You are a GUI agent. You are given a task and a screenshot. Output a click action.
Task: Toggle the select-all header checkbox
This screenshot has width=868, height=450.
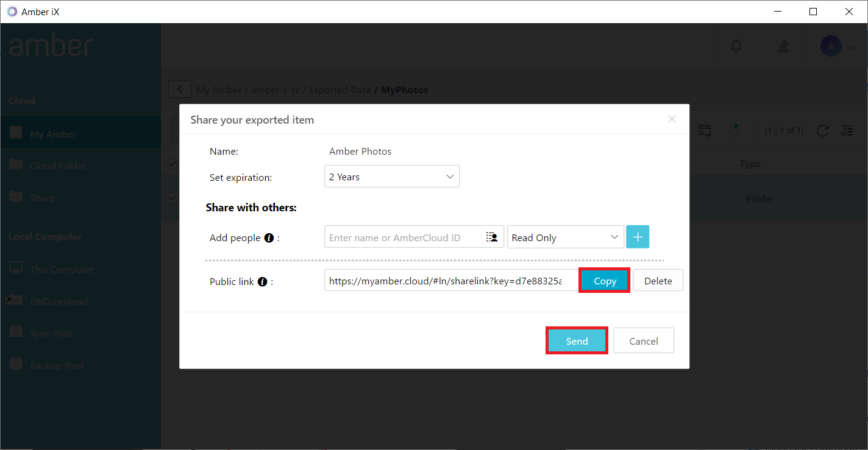173,163
